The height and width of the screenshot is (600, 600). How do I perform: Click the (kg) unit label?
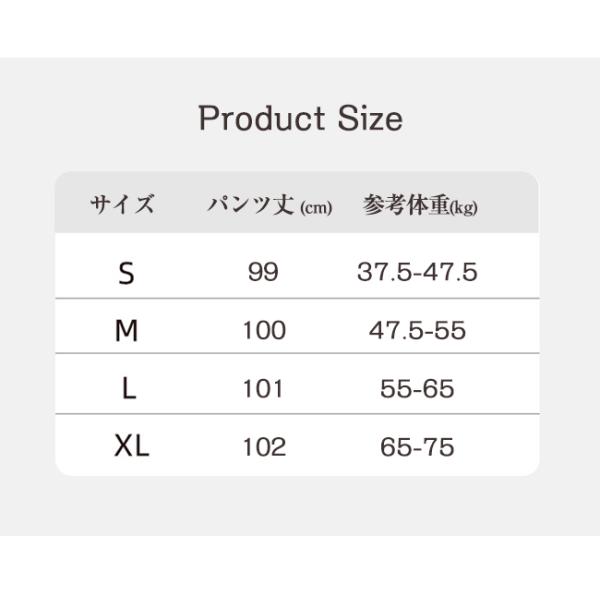coord(463,208)
